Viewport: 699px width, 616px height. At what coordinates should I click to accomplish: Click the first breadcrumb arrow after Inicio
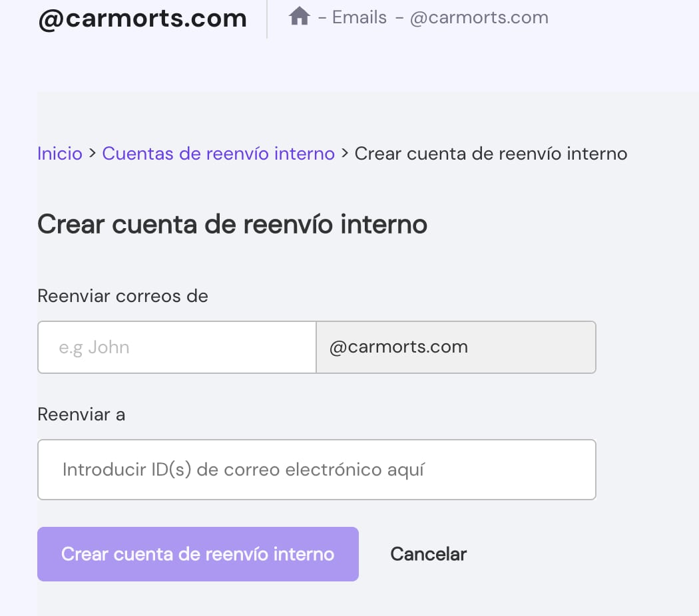(x=93, y=154)
